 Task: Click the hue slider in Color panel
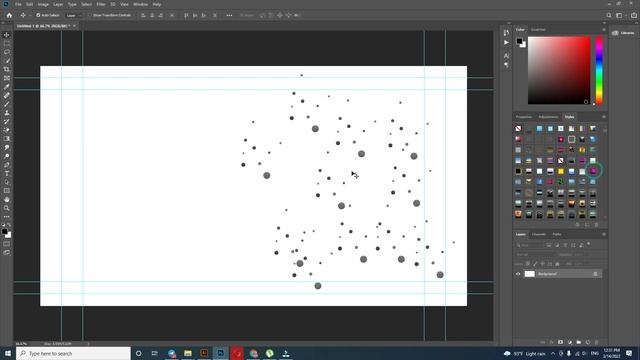coord(599,70)
